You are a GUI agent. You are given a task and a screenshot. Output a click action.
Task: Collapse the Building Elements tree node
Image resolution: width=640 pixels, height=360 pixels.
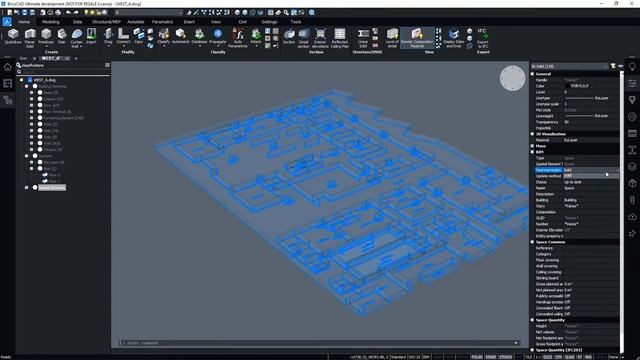coord(27,87)
